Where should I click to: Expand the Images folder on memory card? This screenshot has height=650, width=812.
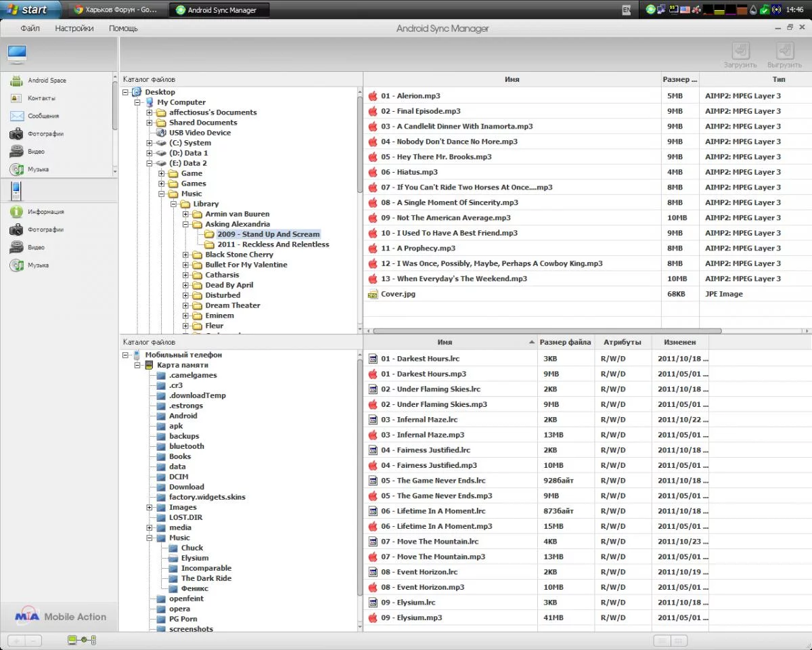pos(150,507)
